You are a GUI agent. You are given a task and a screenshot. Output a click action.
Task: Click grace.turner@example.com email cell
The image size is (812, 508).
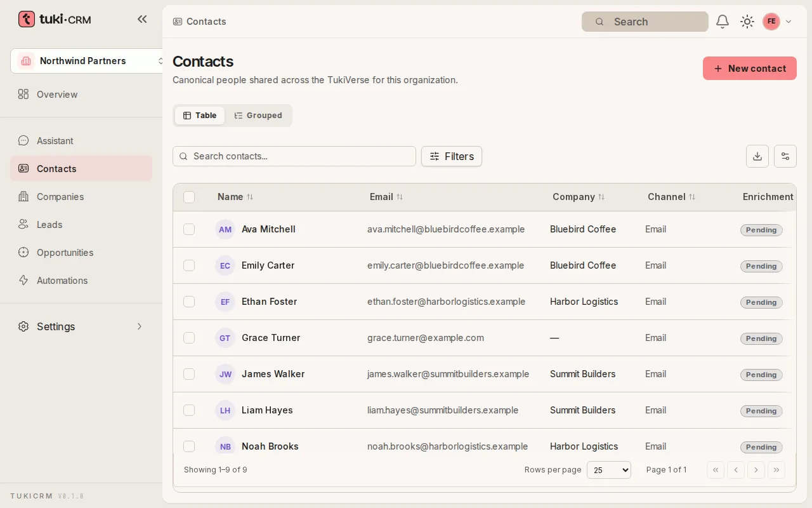pos(426,338)
